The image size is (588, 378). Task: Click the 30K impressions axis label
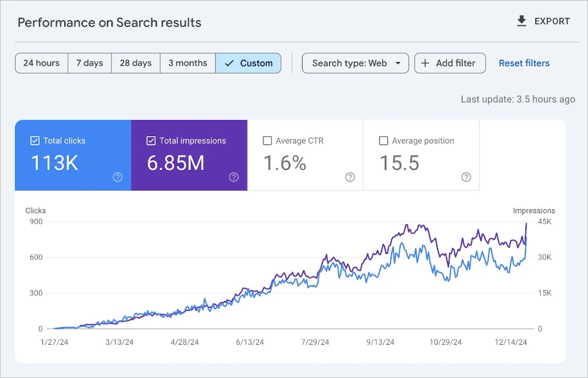tap(544, 257)
